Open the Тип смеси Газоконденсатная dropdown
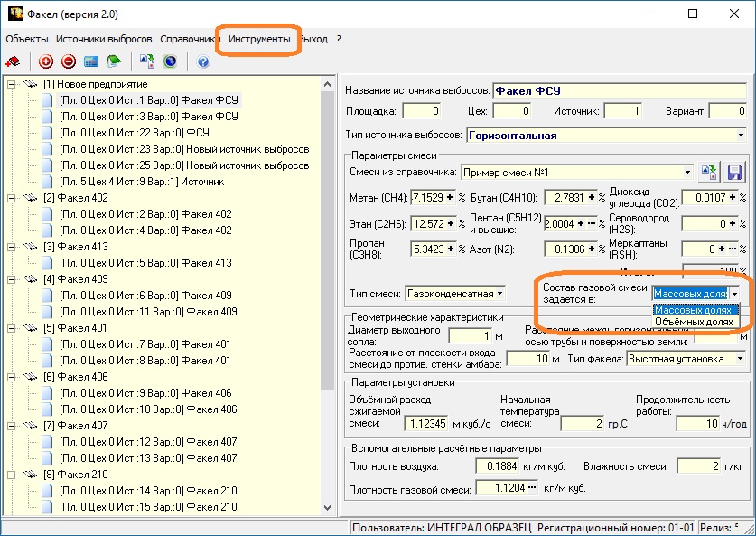The height and width of the screenshot is (536, 756). (499, 294)
